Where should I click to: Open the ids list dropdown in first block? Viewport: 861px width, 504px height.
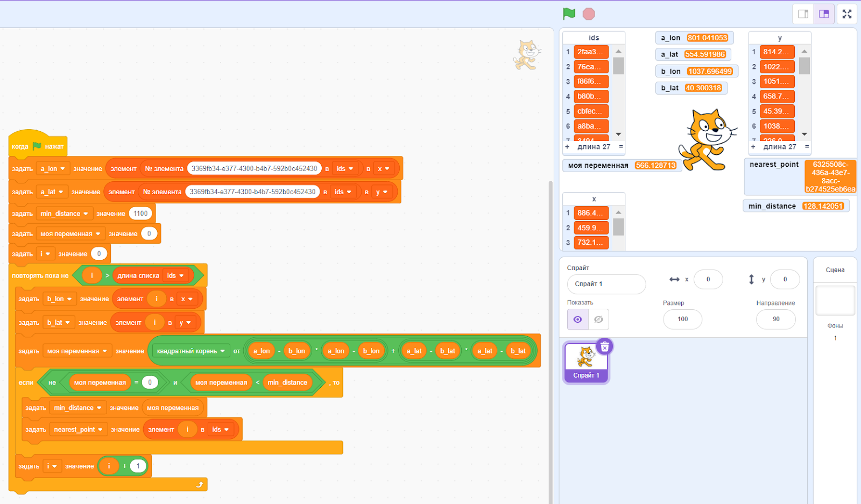345,168
